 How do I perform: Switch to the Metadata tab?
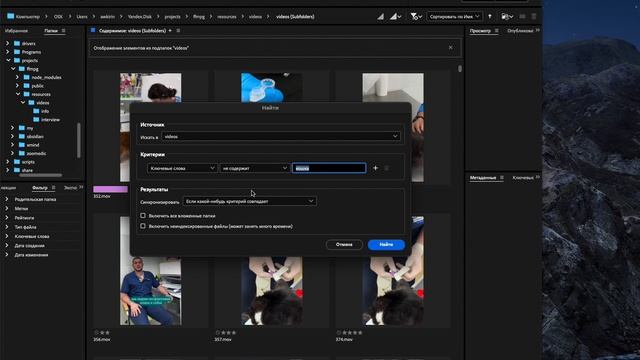(x=483, y=178)
